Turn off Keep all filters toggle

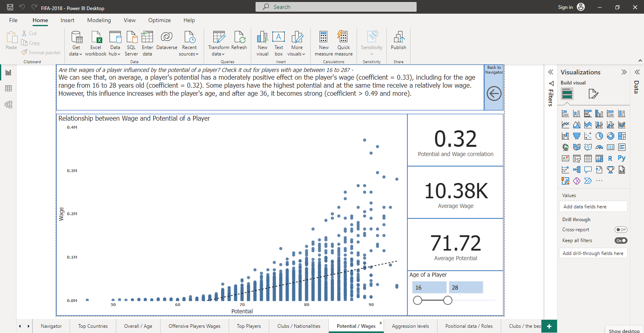pos(621,240)
